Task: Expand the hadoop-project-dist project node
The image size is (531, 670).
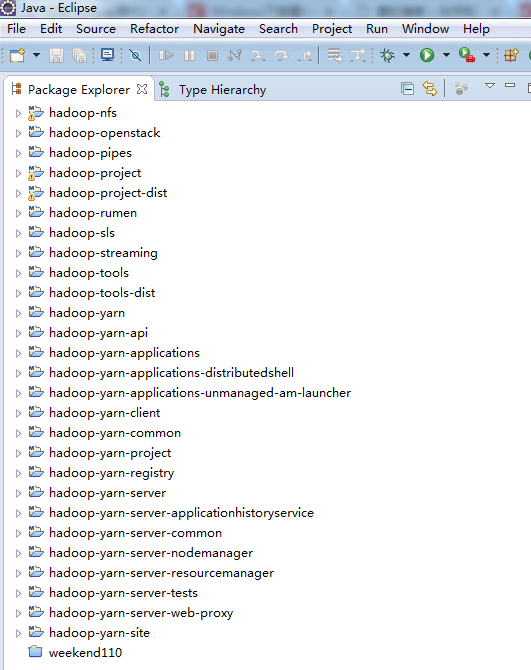Action: [x=18, y=193]
